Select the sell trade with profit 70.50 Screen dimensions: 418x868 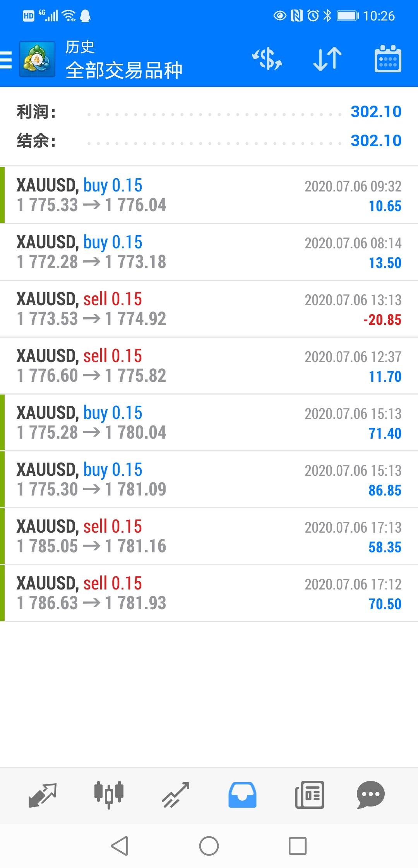click(209, 593)
